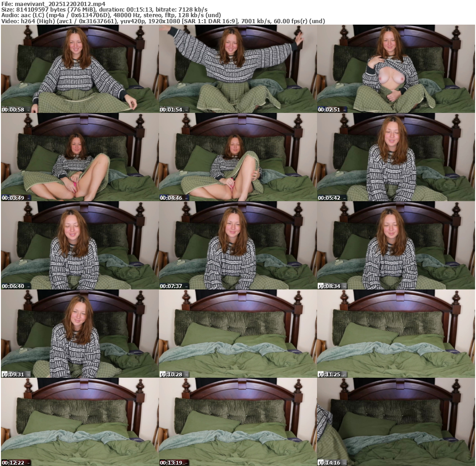The image size is (476, 466).
Task: Click the empty bed frame at 00:10:28
Action: (x=238, y=334)
